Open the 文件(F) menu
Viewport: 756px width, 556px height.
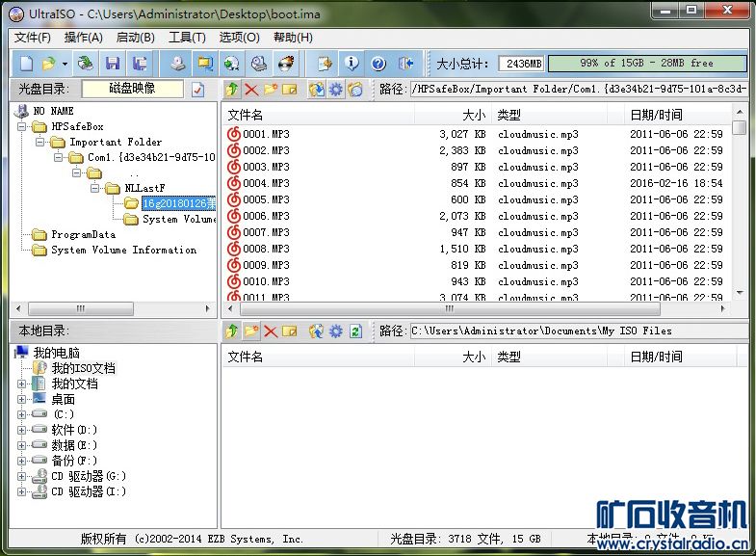point(33,38)
